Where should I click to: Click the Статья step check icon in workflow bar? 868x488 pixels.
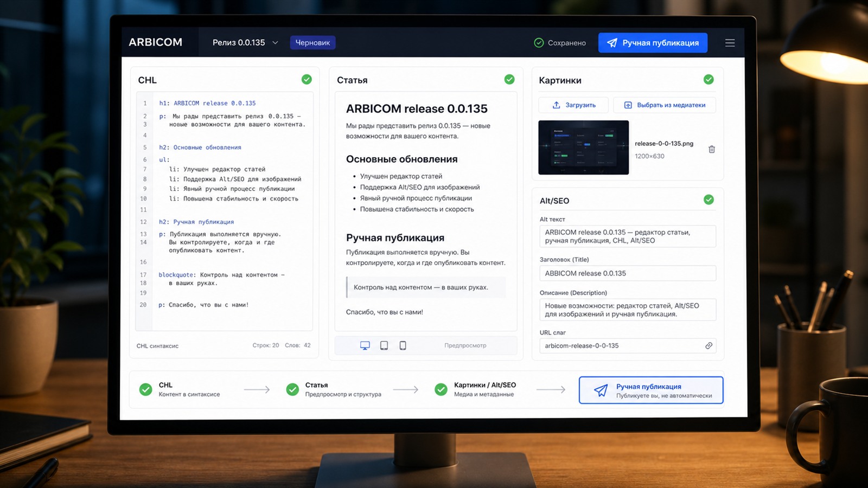292,389
